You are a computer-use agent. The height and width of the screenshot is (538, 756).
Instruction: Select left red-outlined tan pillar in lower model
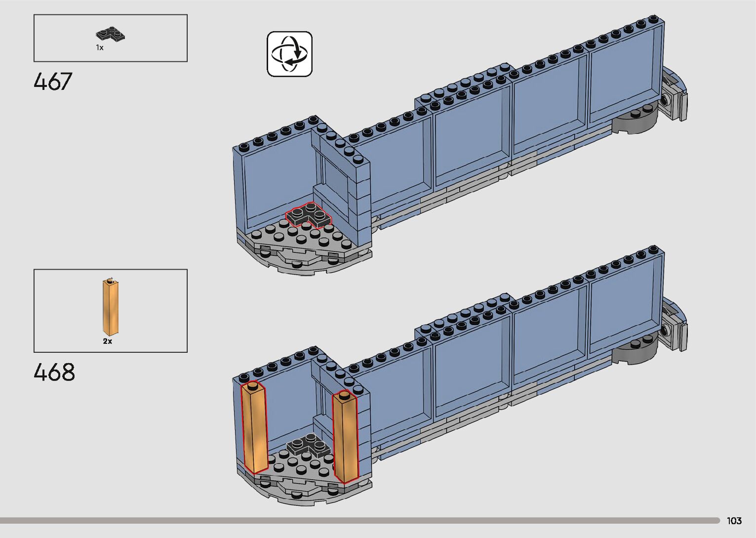click(x=253, y=428)
